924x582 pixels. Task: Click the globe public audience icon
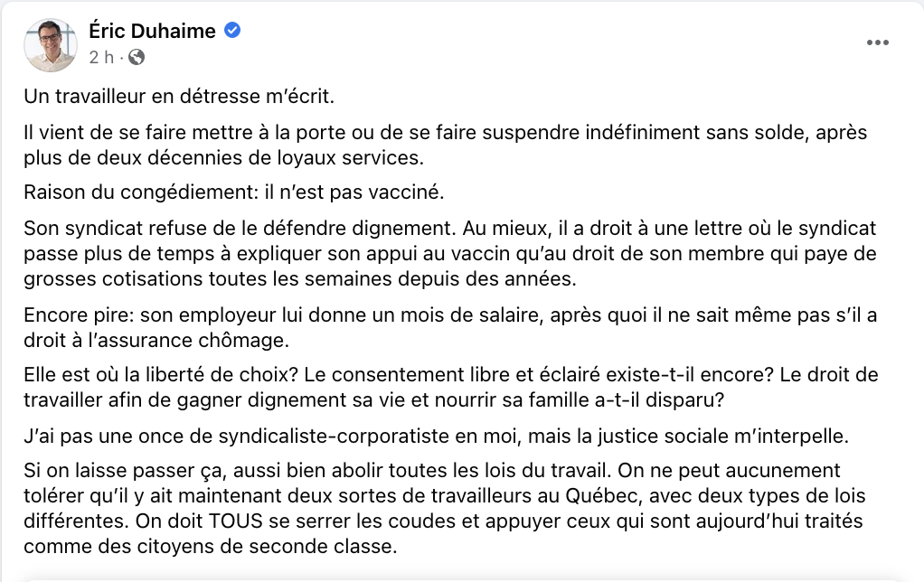[137, 57]
